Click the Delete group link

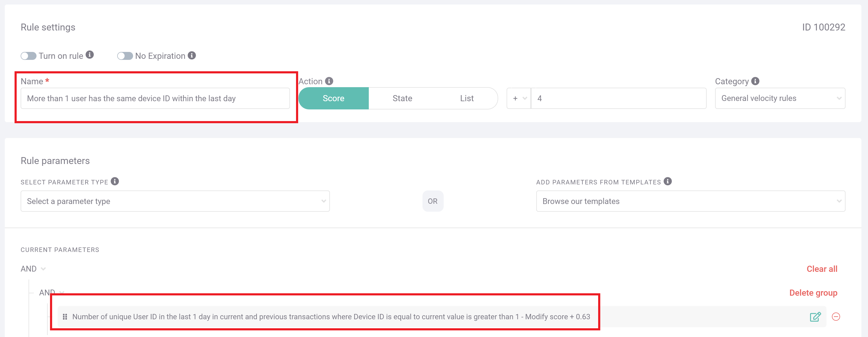(x=814, y=293)
